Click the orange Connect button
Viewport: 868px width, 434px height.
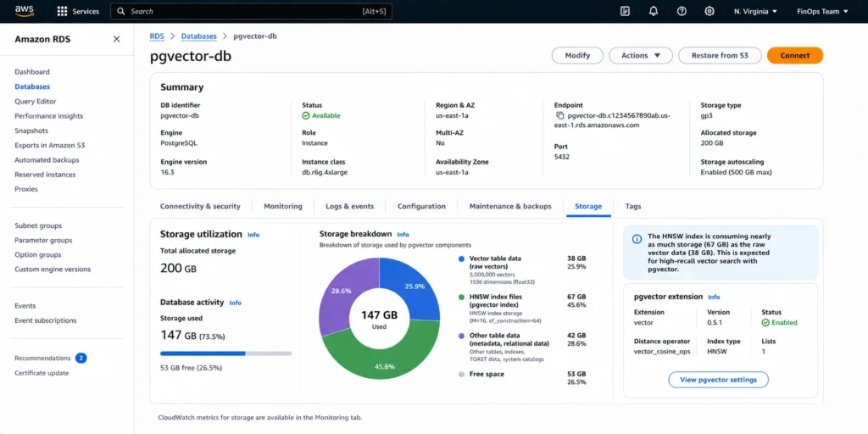(795, 55)
